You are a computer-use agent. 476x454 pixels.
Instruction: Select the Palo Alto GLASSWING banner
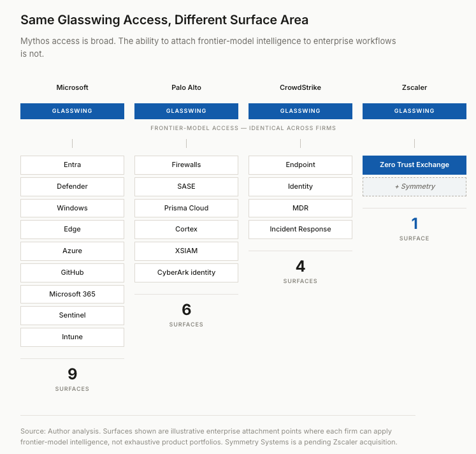pos(187,111)
